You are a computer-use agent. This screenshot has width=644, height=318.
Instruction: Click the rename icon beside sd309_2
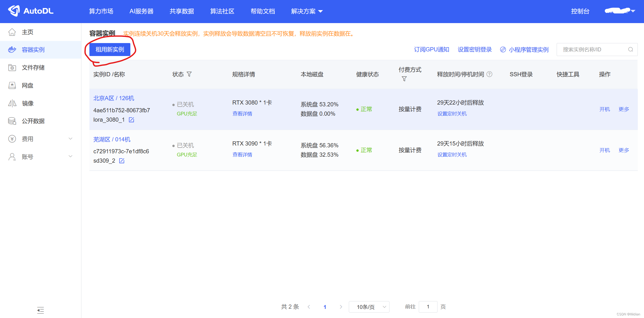122,161
